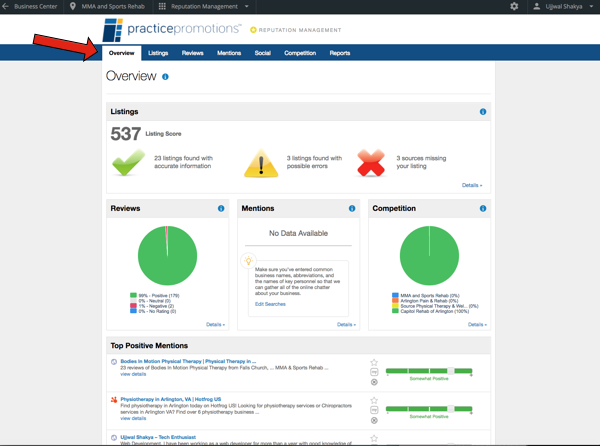The width and height of the screenshot is (600, 446).
Task: Expand the Ujjwal Shakya account menu arrow
Action: (x=591, y=7)
